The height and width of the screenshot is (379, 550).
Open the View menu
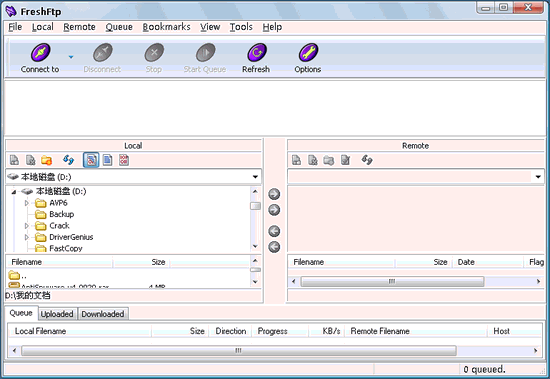point(210,27)
